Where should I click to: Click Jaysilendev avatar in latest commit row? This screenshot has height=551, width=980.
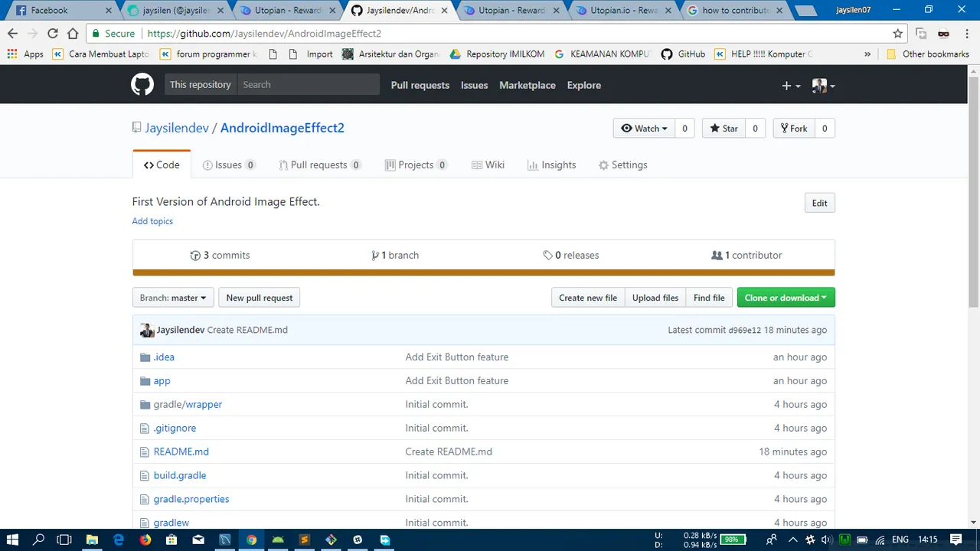147,331
